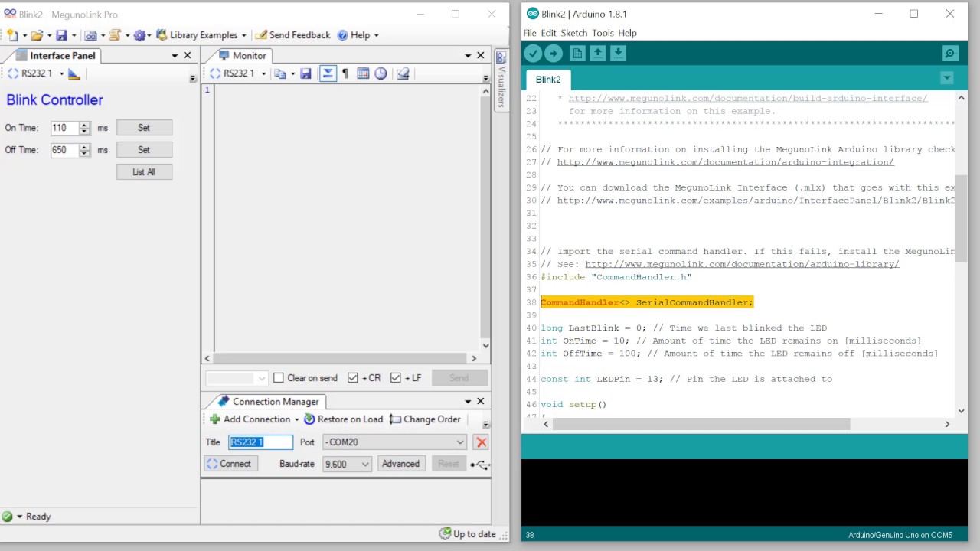Click the Restore on Load button

(344, 419)
